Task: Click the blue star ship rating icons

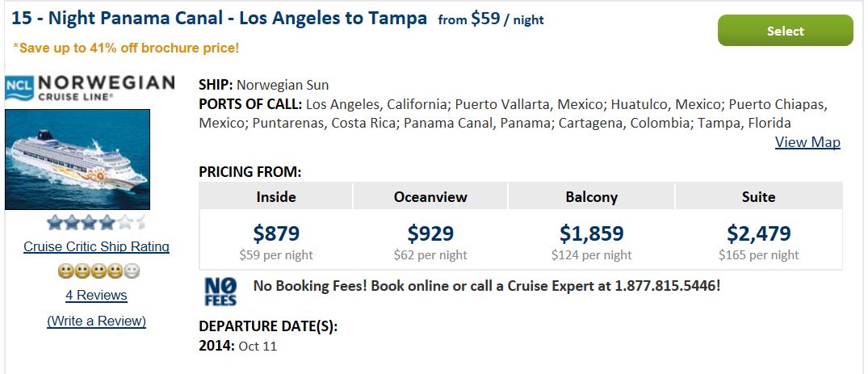Action: (96, 223)
